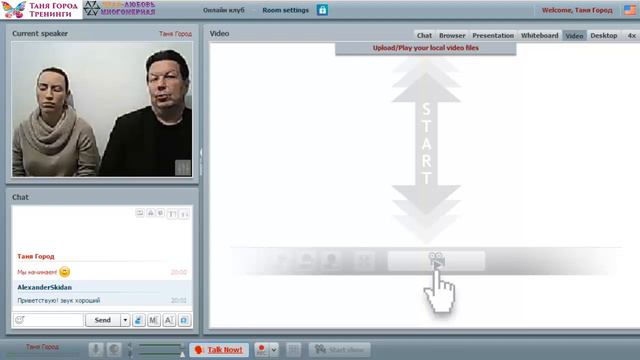The width and height of the screenshot is (640, 360).
Task: Click the room lock icon beside Room settings
Action: [322, 10]
